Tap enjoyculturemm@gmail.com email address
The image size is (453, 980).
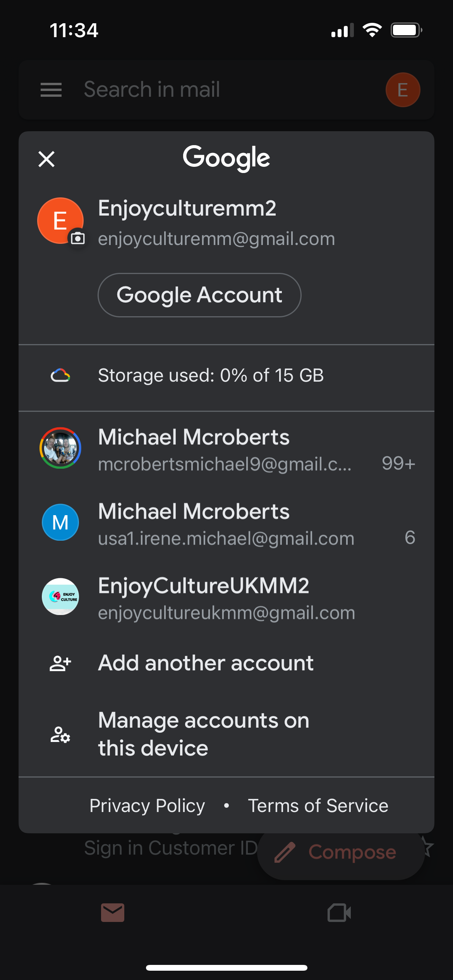click(x=216, y=239)
